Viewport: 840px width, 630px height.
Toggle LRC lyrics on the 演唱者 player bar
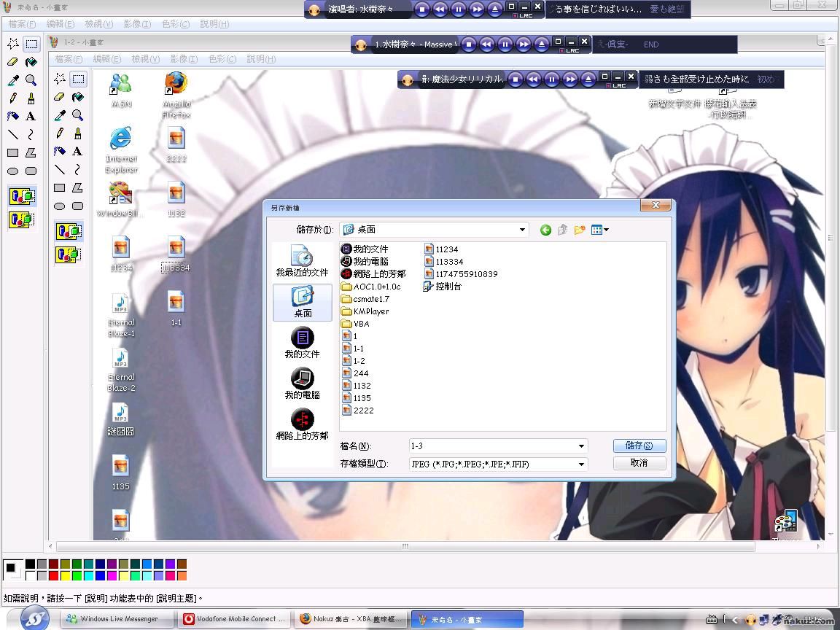pyautogui.click(x=523, y=16)
